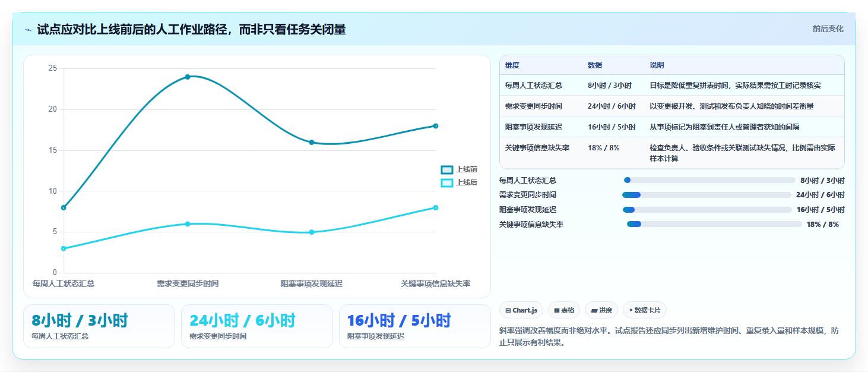Click 上线前 data point at 需求变更同步时间
Image resolution: width=868 pixels, height=372 pixels.
coord(188,77)
